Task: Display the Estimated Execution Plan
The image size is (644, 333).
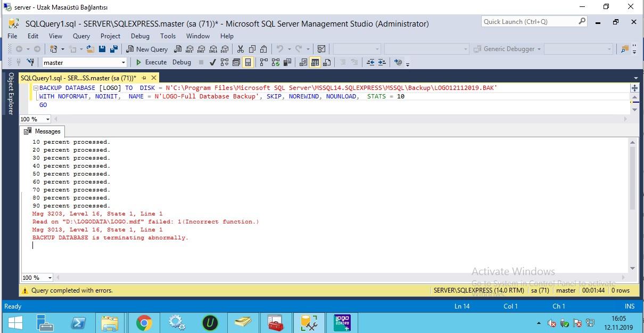Action: tap(225, 62)
